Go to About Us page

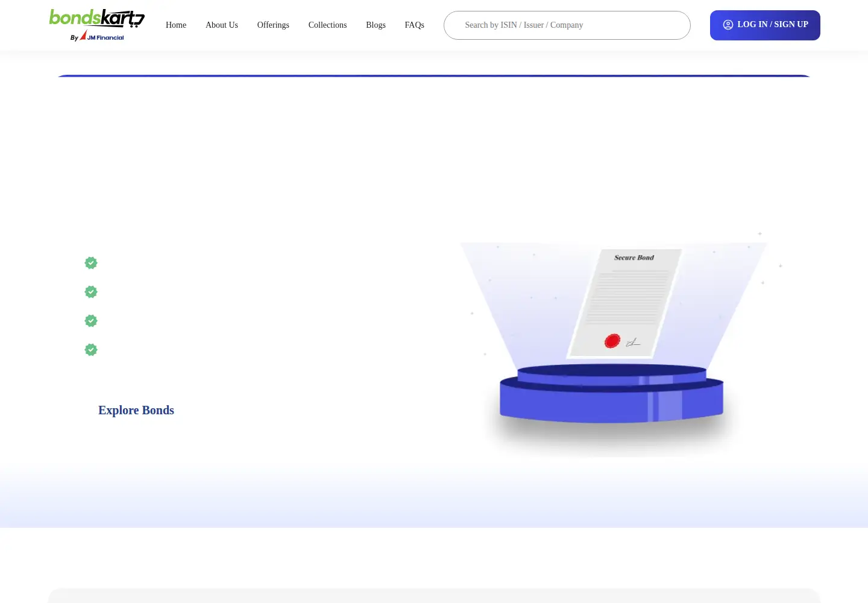click(222, 25)
